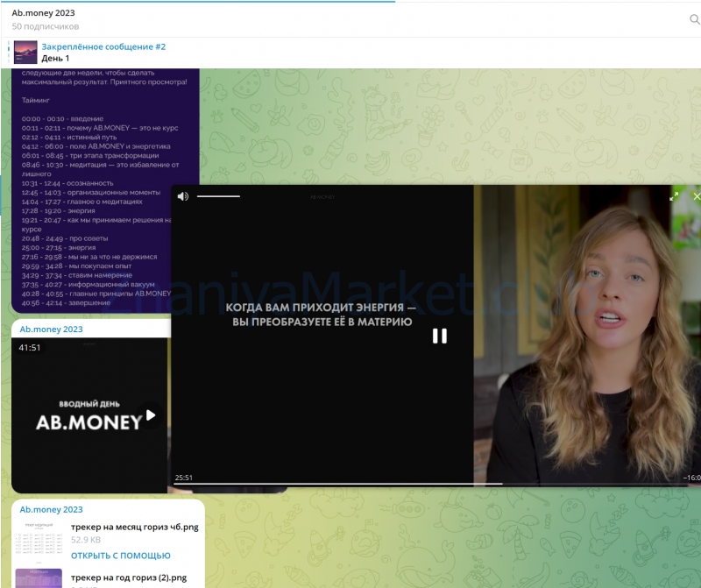Mute the video with the speaker icon

(182, 196)
